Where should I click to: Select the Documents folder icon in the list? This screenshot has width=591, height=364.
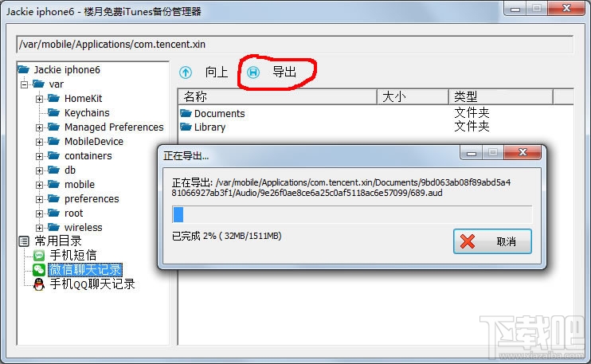(x=186, y=113)
